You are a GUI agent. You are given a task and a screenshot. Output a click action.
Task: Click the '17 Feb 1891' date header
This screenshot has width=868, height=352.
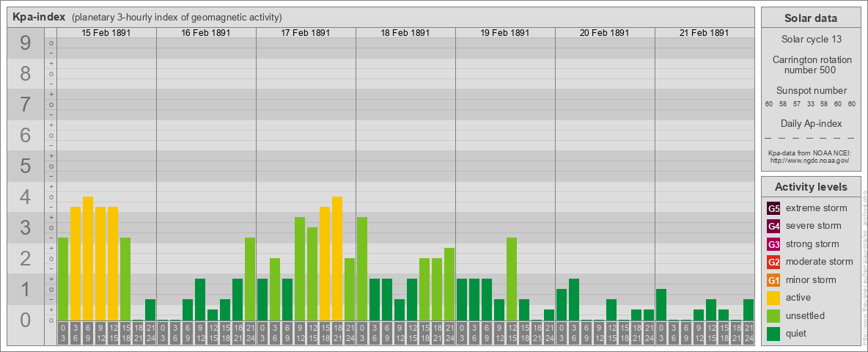(x=306, y=33)
